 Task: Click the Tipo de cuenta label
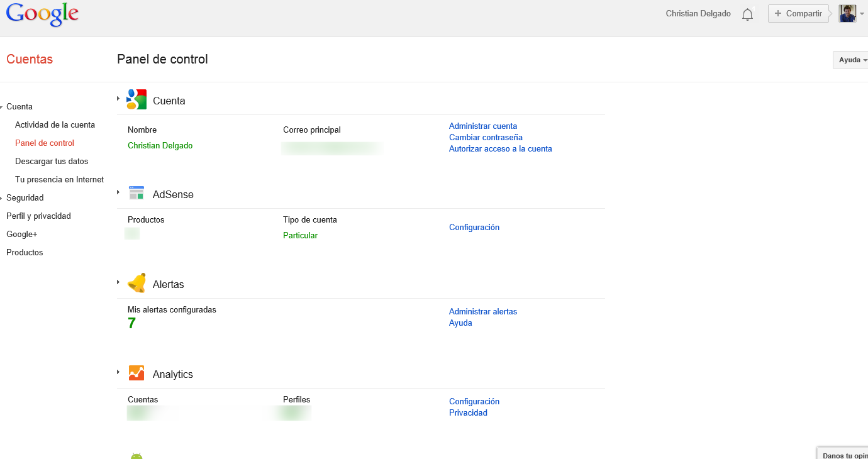pyautogui.click(x=310, y=220)
